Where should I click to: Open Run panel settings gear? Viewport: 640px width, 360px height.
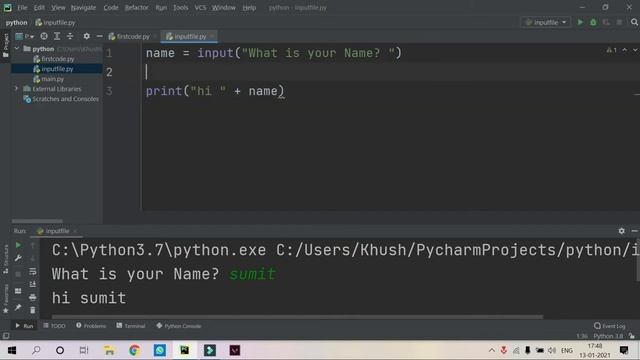click(x=621, y=231)
